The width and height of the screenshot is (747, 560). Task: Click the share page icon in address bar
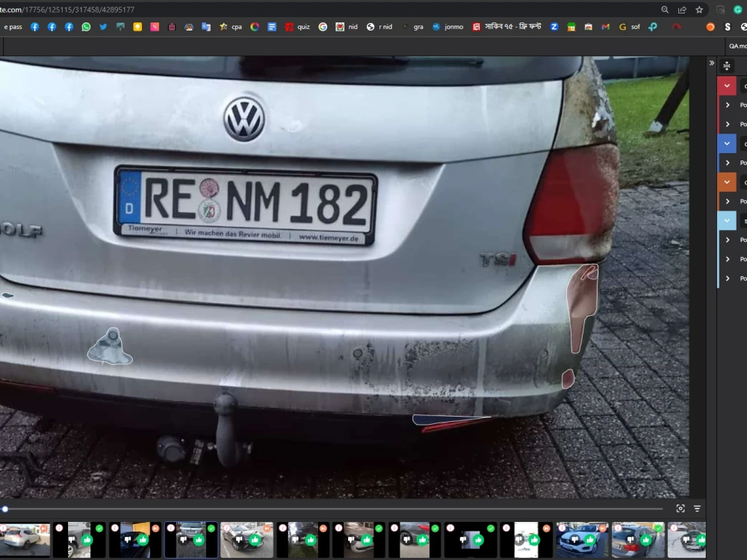pos(682,10)
